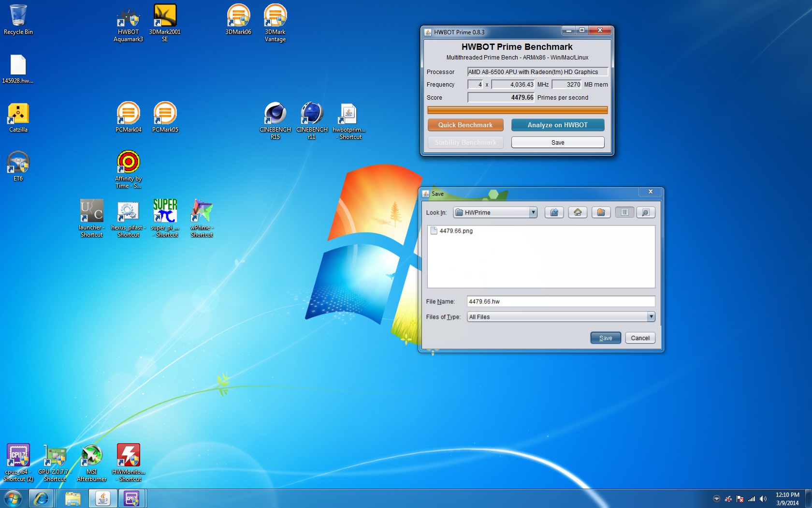Click the File Name input field
The height and width of the screenshot is (508, 812).
[x=561, y=301]
